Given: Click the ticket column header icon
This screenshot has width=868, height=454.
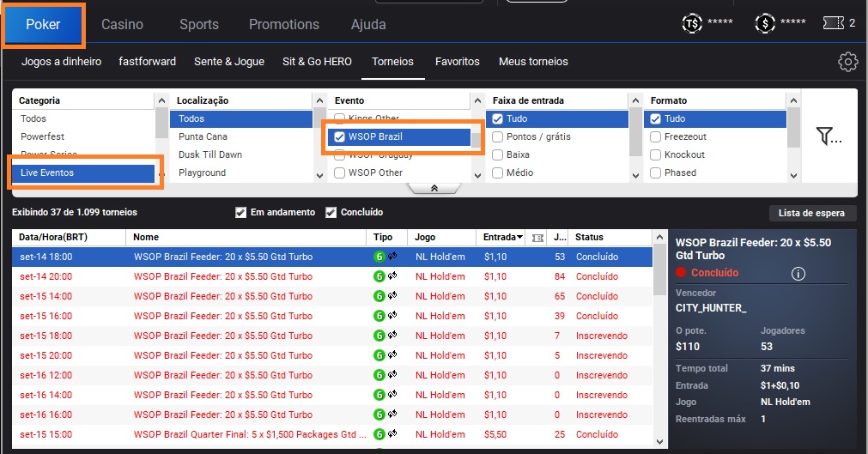Looking at the screenshot, I should 537,238.
